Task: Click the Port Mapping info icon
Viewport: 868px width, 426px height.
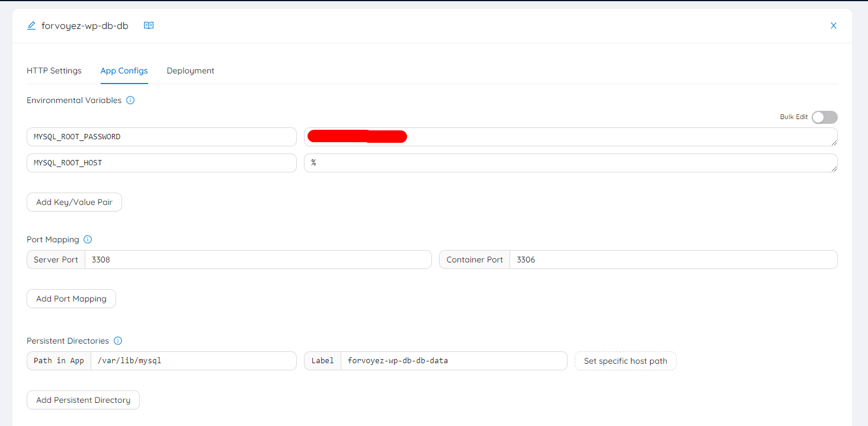Action: [x=88, y=239]
